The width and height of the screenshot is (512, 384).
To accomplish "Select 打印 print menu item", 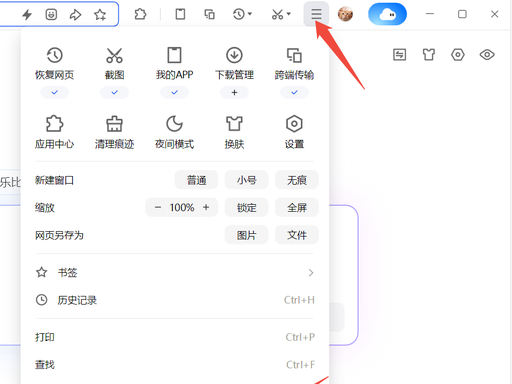I will [x=174, y=337].
